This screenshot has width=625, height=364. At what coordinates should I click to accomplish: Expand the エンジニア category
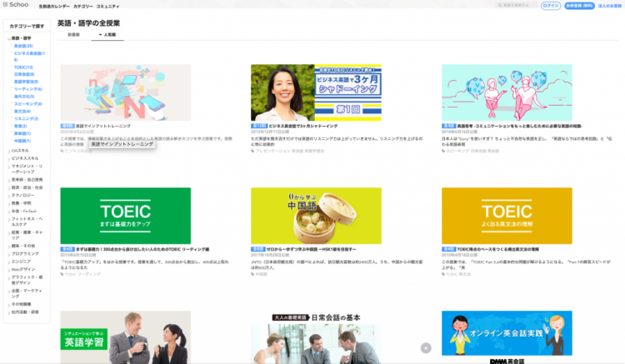21,262
